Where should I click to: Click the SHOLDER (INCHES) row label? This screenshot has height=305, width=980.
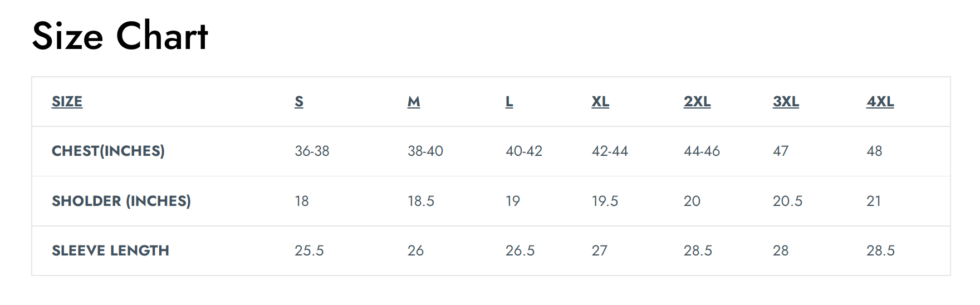(121, 201)
